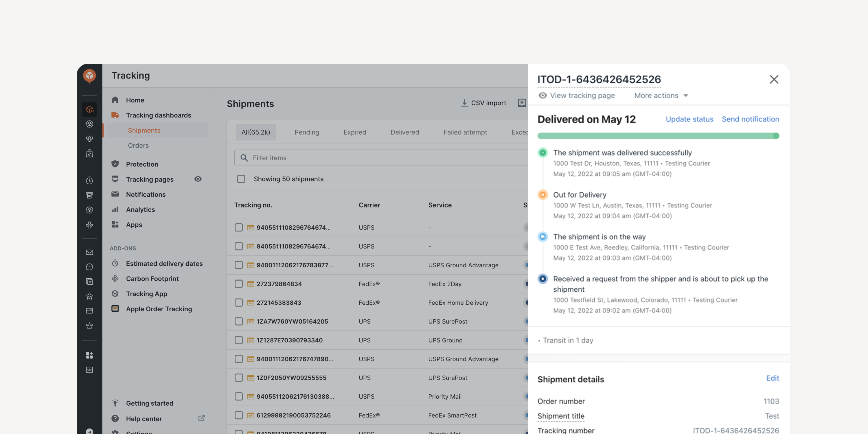This screenshot has width=868, height=434.
Task: Click the green delivery progress bar
Action: (x=658, y=136)
